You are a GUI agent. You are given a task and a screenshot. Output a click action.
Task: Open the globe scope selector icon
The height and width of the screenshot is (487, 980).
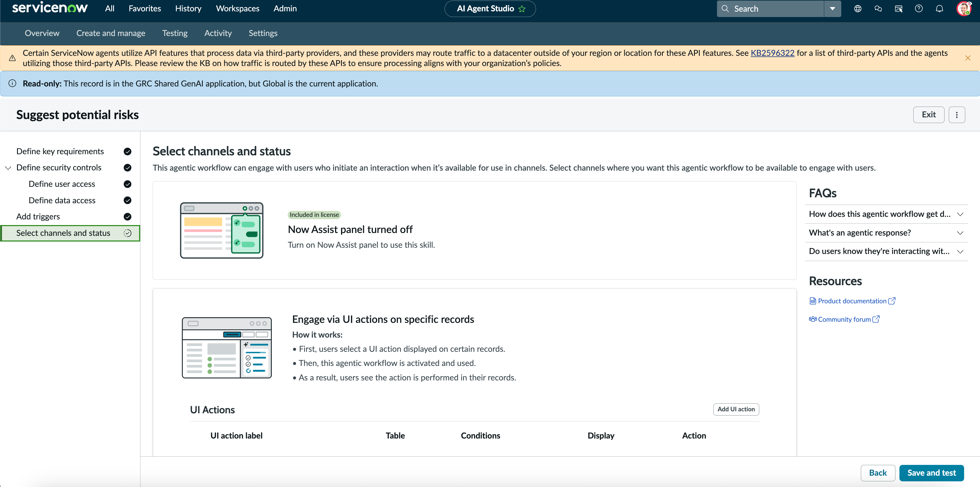pos(857,9)
